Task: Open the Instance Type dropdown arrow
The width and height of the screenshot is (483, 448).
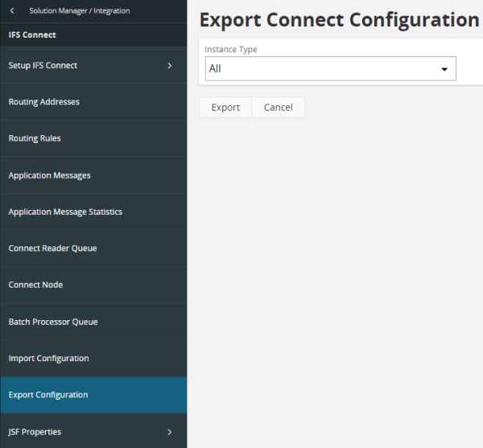Action: [444, 69]
